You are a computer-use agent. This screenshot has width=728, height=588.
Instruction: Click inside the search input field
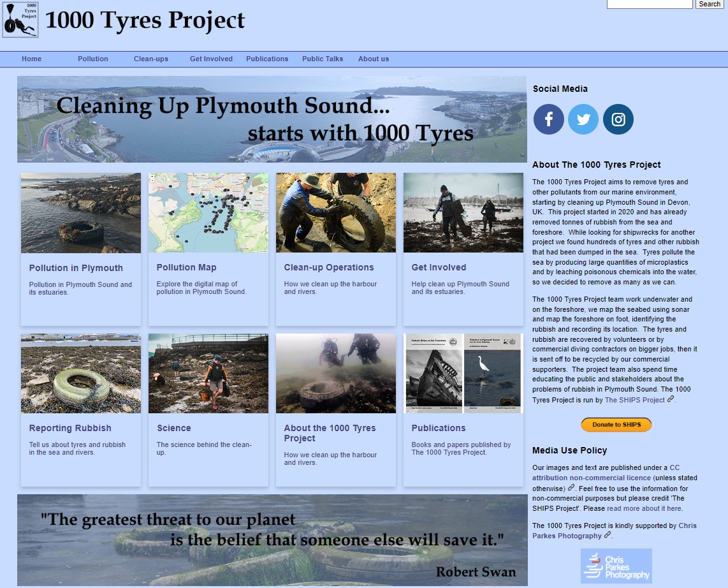tap(650, 4)
